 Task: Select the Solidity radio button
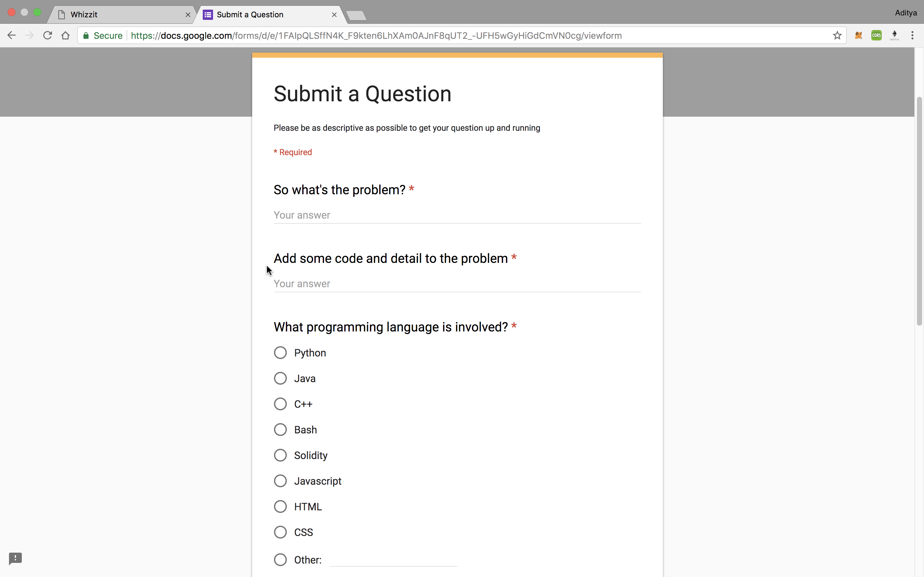point(280,455)
